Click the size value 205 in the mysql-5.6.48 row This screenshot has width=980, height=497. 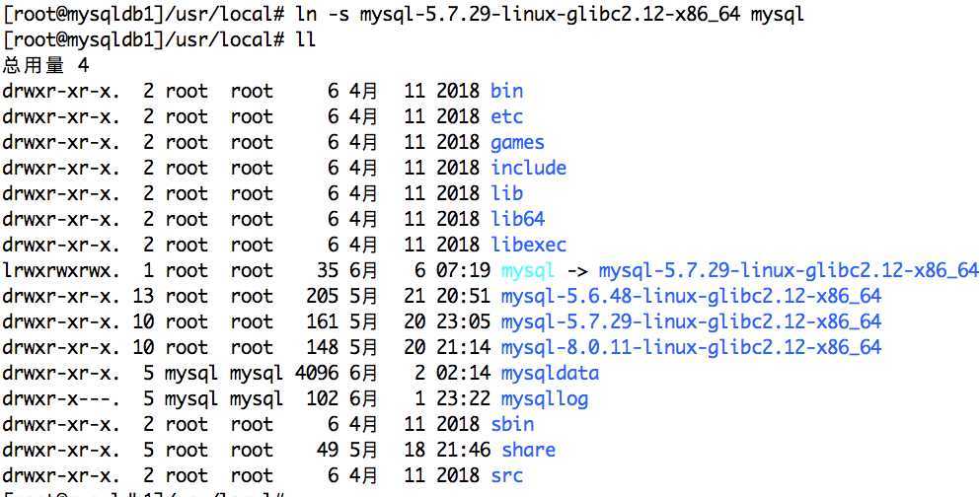tap(322, 296)
